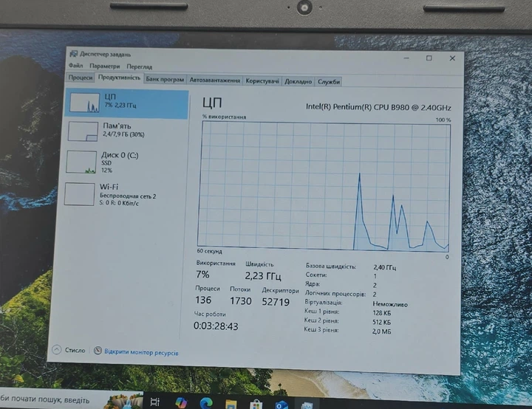Open the Файл menu
Screen dimensions: 532x409
[x=75, y=65]
